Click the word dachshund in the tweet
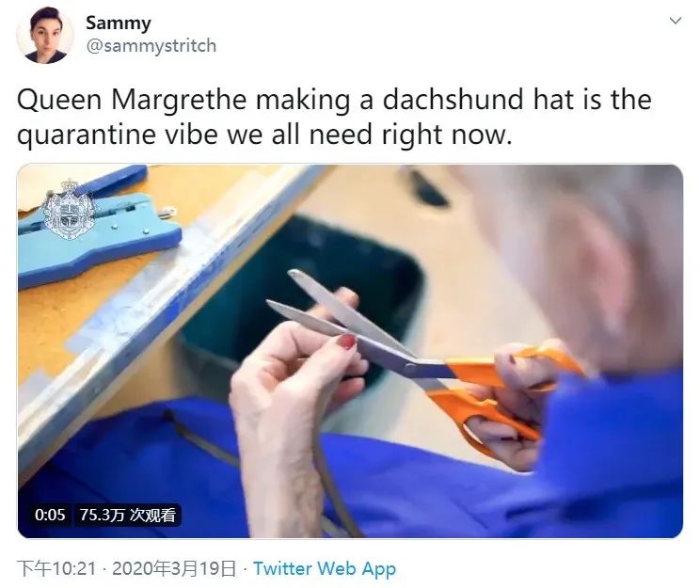The image size is (700, 588). (x=453, y=99)
